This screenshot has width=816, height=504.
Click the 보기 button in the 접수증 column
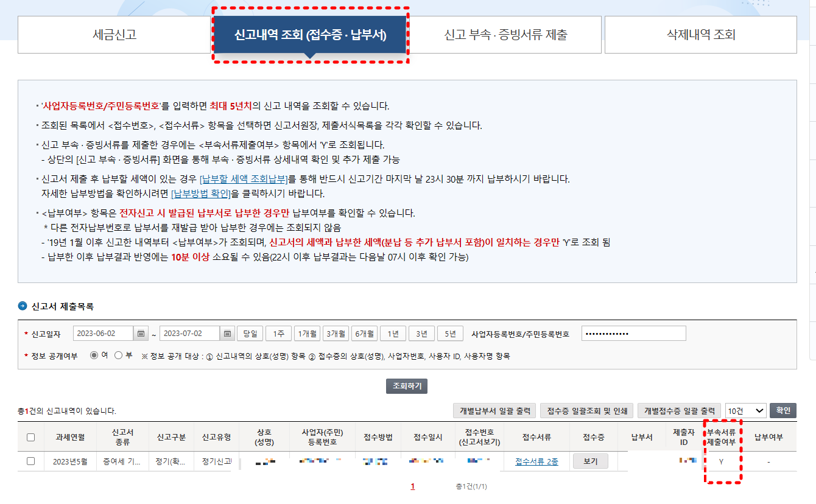[590, 461]
